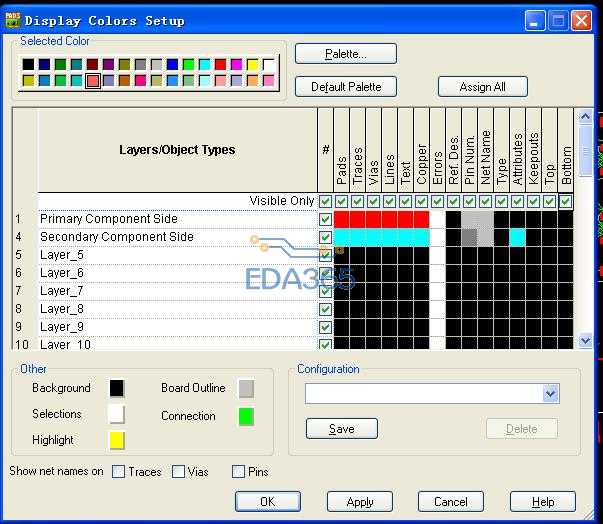Click the Background color box
Screen dimensions: 603x524
117,388
